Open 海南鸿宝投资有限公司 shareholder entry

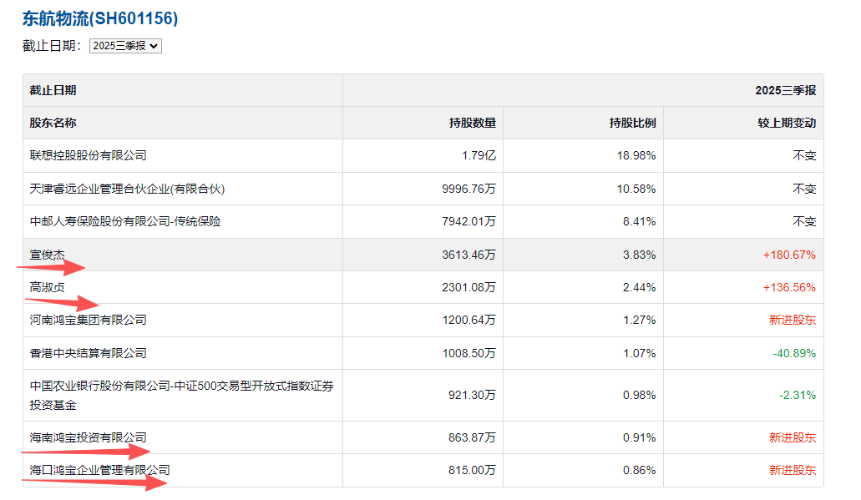coord(88,437)
